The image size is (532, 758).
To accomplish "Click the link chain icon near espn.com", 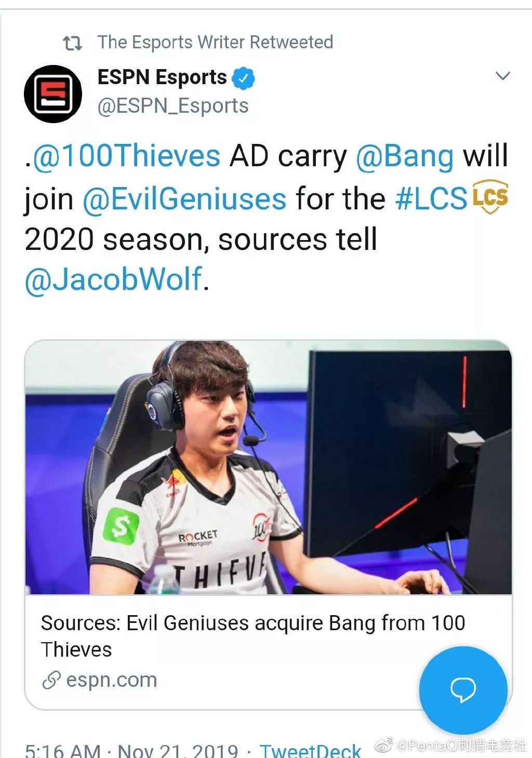I will pyautogui.click(x=51, y=680).
